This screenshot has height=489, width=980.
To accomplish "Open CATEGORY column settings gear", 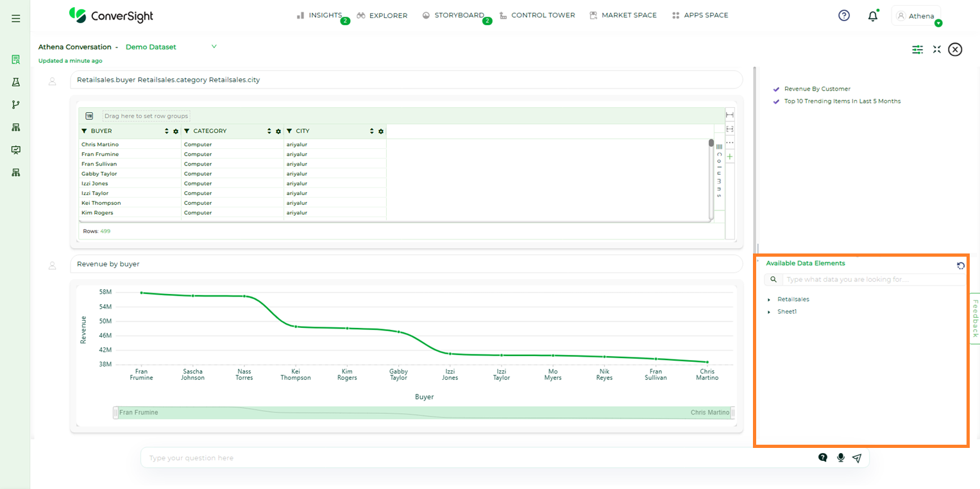I will pos(278,132).
